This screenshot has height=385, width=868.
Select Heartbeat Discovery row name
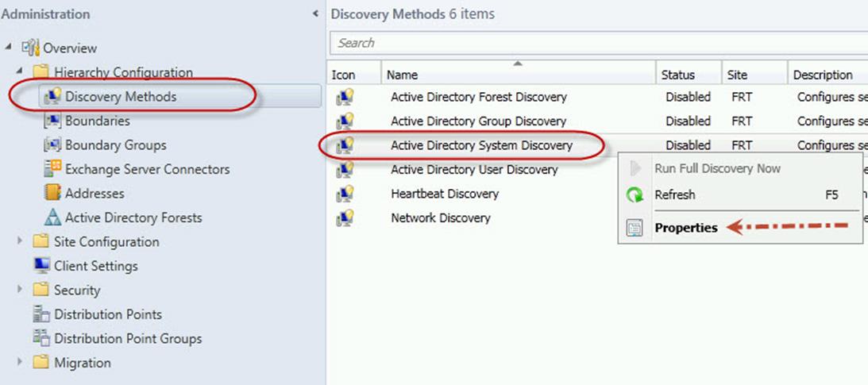[x=445, y=194]
